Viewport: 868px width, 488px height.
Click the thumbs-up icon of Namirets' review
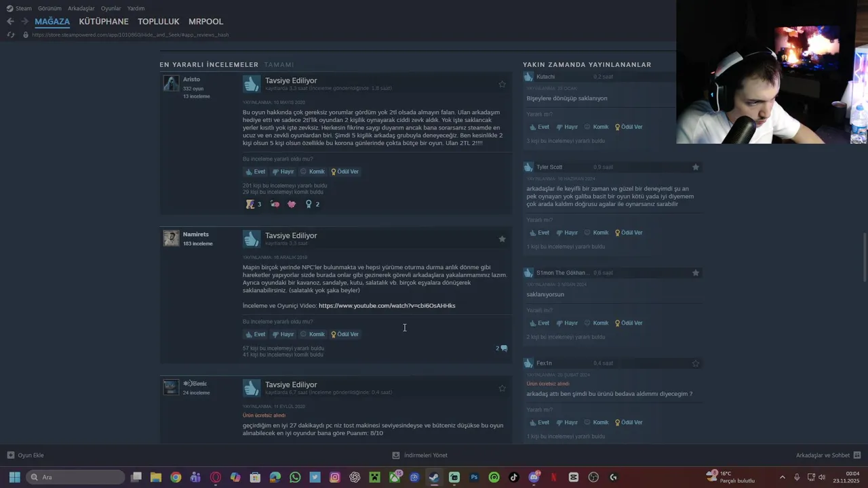coord(252,239)
